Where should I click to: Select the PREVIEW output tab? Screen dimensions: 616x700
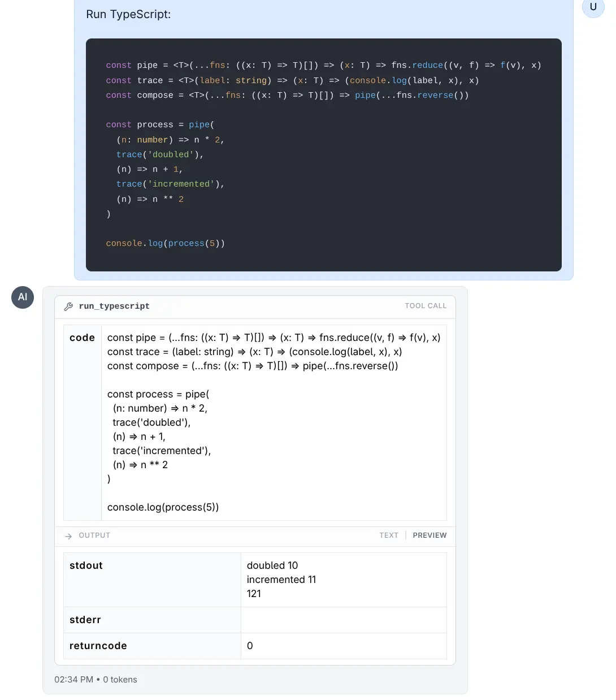click(430, 535)
